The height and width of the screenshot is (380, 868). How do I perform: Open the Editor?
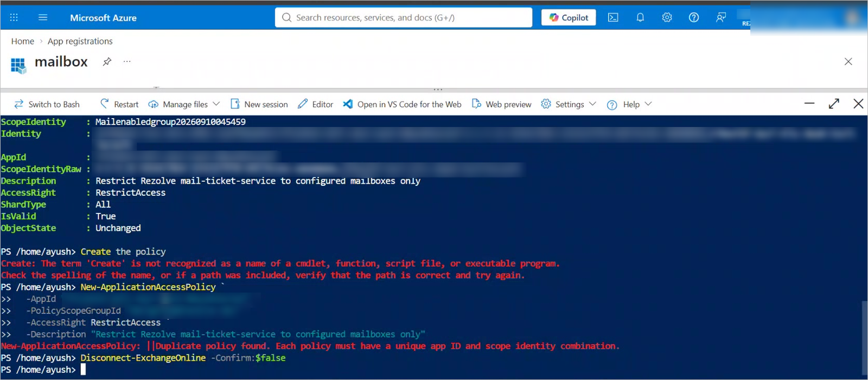pos(316,104)
